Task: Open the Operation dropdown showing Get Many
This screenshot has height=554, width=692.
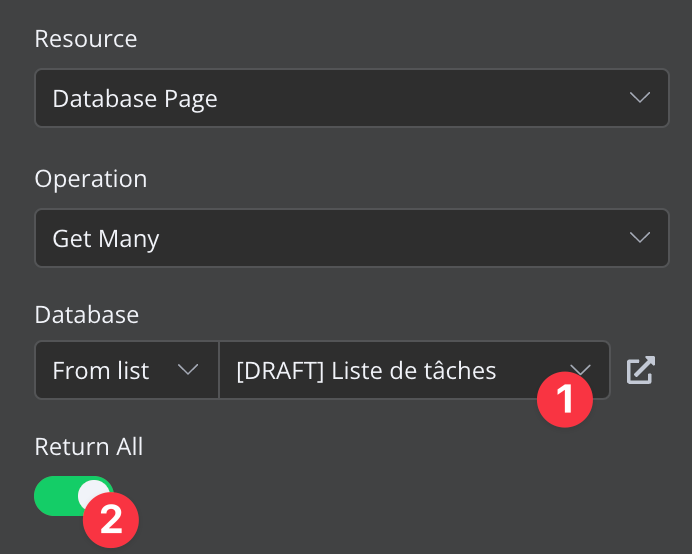Action: pyautogui.click(x=351, y=238)
